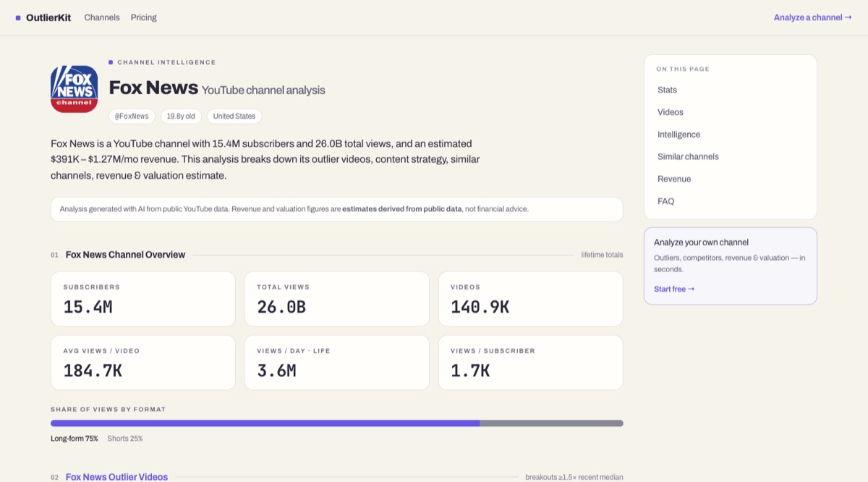Click the Total Views 26.0B card

(337, 299)
